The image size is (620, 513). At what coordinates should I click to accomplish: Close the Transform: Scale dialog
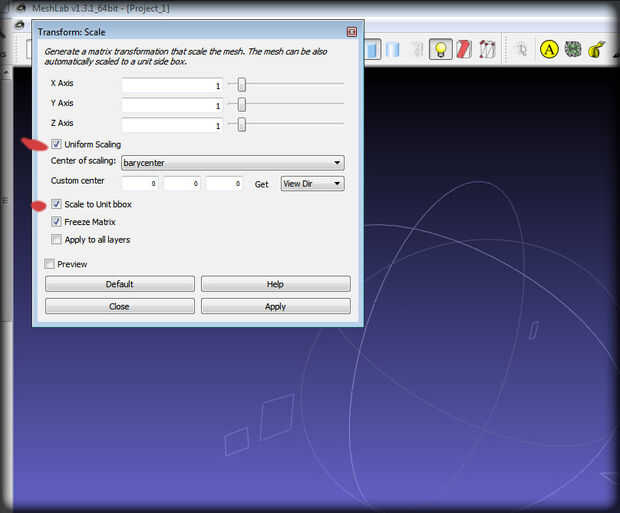tap(352, 32)
